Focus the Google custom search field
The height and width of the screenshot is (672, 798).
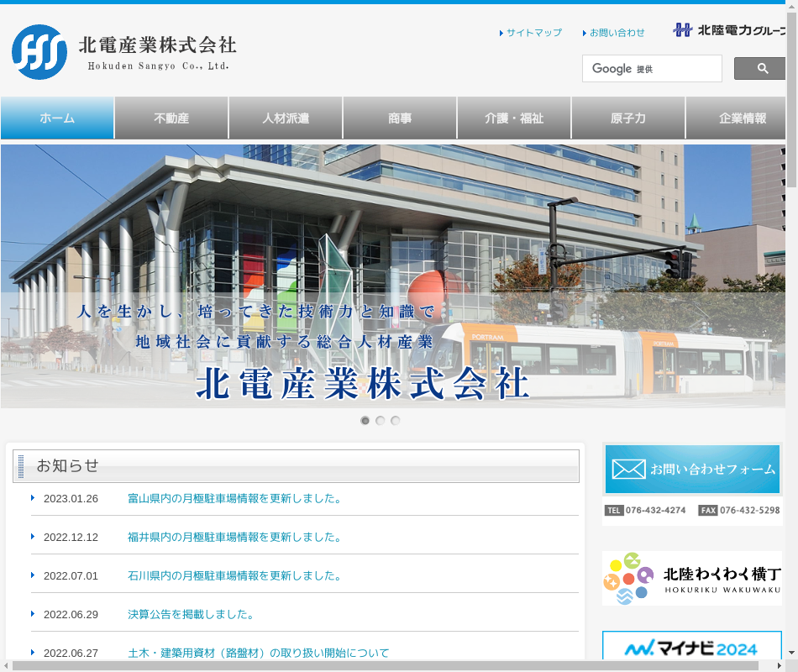coord(652,69)
